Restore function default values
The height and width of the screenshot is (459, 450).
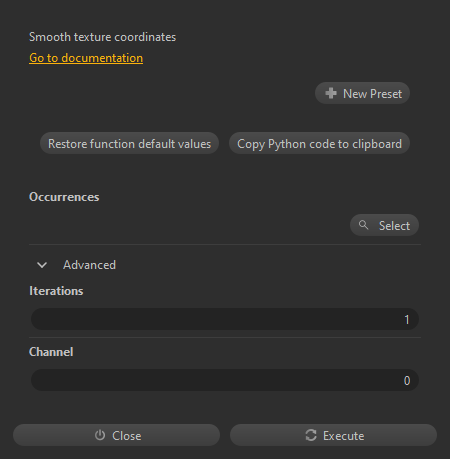tap(129, 144)
